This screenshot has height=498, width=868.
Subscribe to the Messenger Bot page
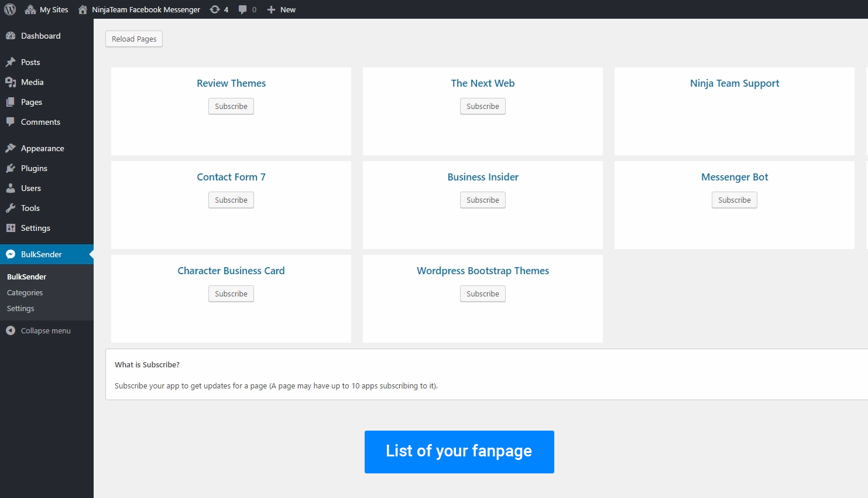(x=734, y=200)
